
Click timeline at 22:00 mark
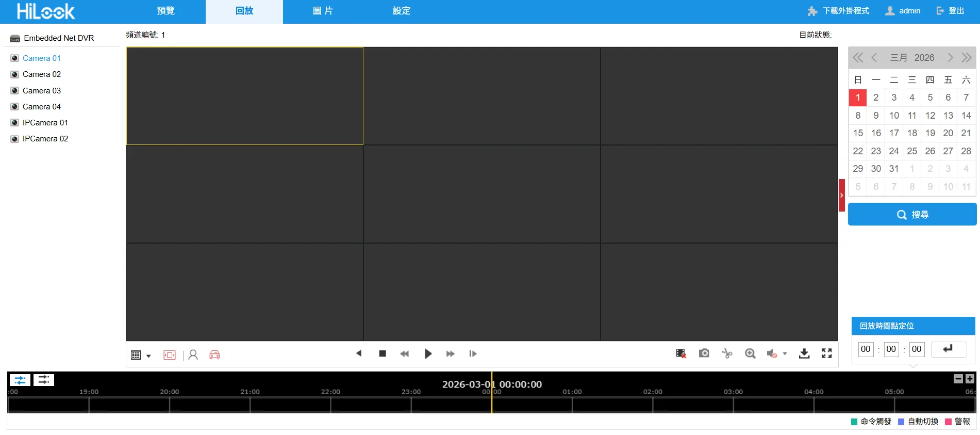click(x=330, y=392)
